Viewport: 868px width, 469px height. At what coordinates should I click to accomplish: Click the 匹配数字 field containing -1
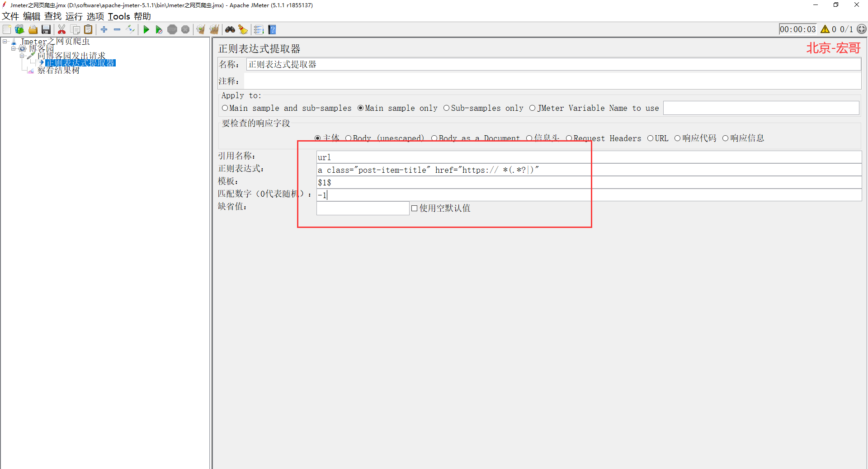589,195
